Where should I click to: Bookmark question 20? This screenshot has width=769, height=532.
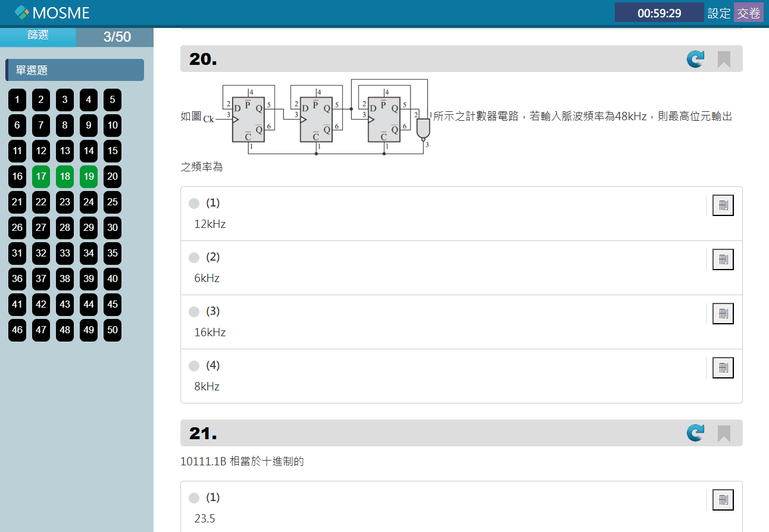click(724, 59)
